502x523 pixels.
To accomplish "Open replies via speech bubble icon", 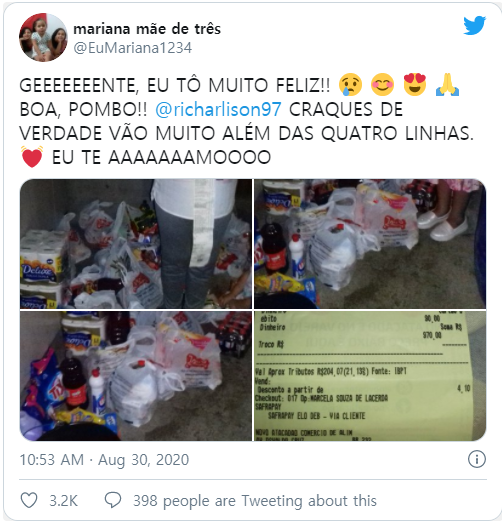I will (113, 500).
